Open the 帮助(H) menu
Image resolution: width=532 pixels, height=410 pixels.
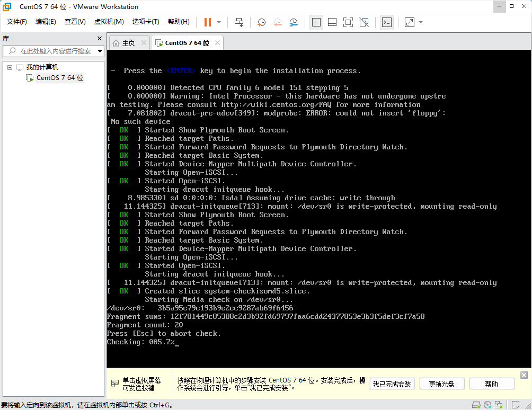[x=179, y=22]
